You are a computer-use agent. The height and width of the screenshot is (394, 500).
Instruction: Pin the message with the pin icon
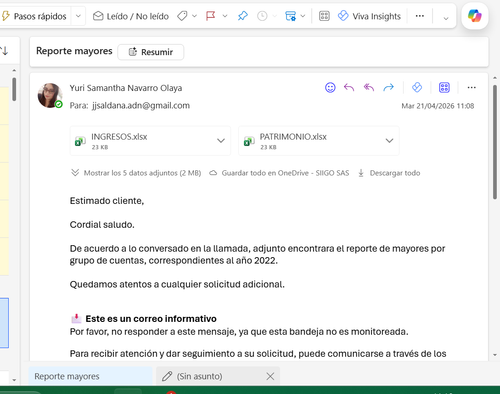[243, 16]
